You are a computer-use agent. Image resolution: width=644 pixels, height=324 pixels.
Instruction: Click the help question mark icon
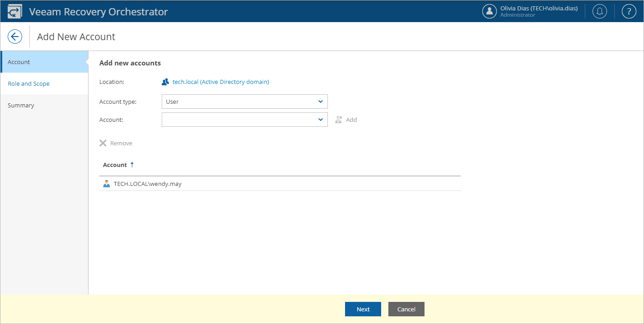[x=629, y=11]
